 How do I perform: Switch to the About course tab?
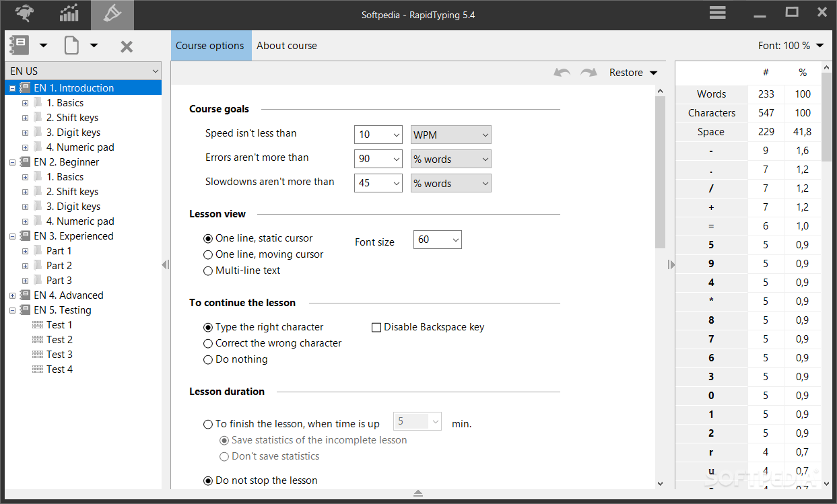286,46
